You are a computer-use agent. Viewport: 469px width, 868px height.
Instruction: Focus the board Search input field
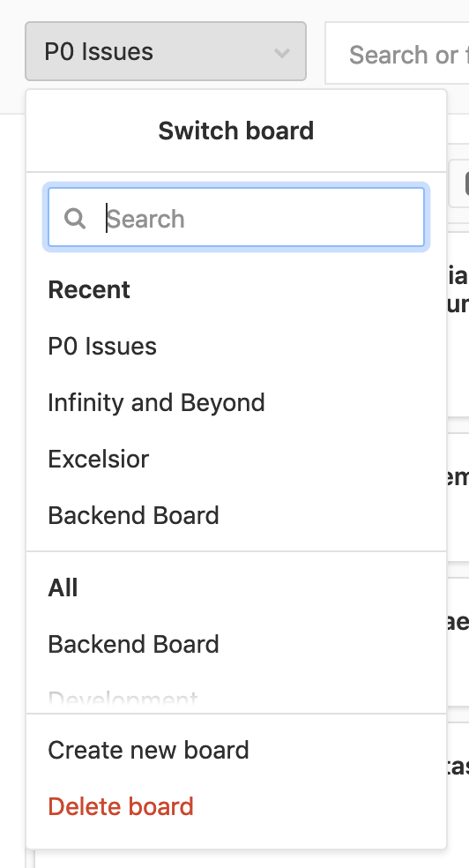[x=236, y=217]
